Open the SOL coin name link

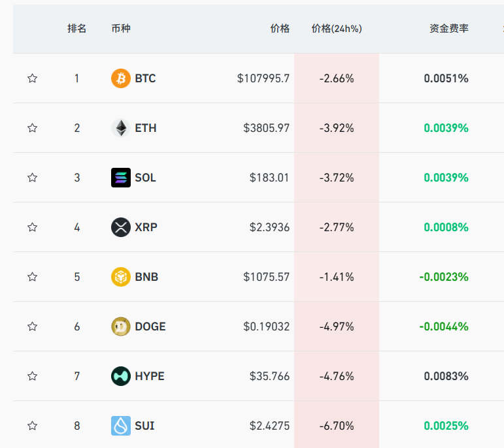tap(145, 178)
